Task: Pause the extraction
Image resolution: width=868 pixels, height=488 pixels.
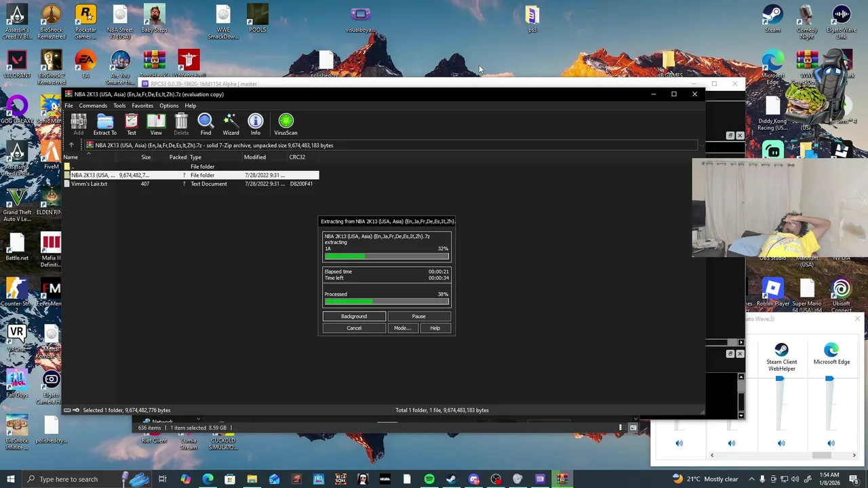Action: point(418,317)
